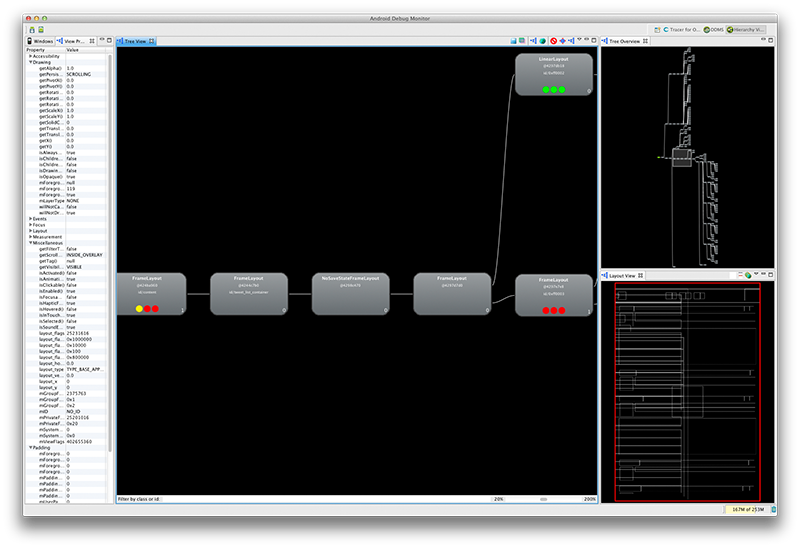Close the Tree View tab
Viewport: 800px width, 548px height.
[x=152, y=41]
